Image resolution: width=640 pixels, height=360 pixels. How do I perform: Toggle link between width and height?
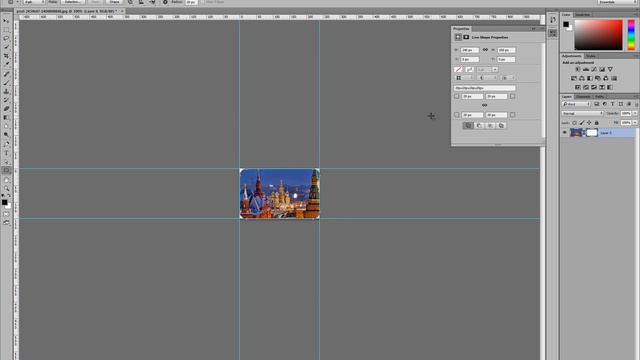485,50
